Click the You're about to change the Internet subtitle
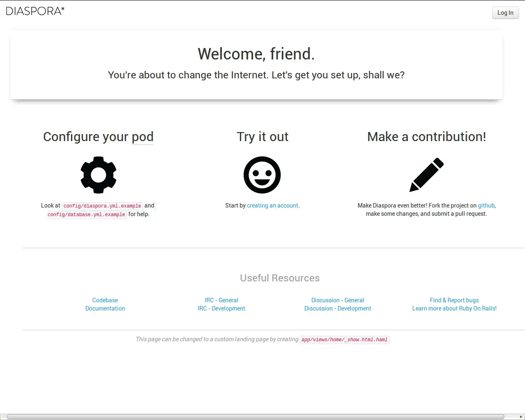The image size is (525, 420). [256, 75]
